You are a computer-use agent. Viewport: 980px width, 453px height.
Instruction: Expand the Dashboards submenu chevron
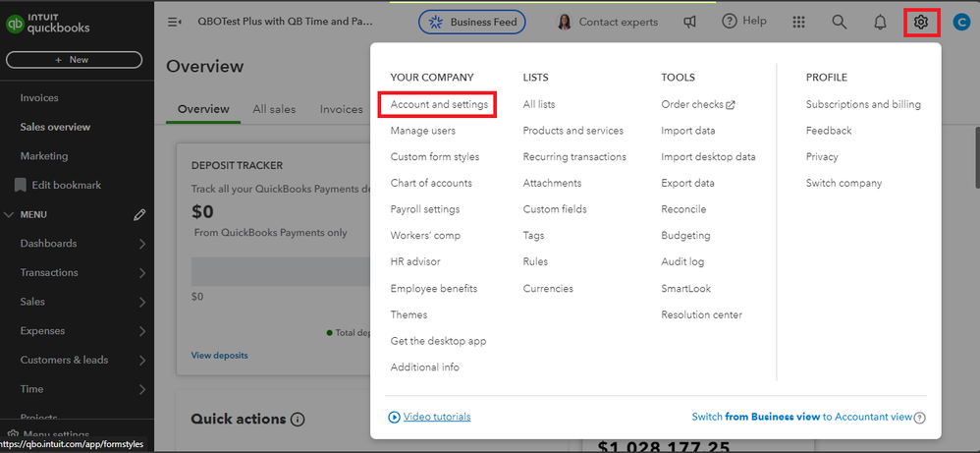(142, 244)
